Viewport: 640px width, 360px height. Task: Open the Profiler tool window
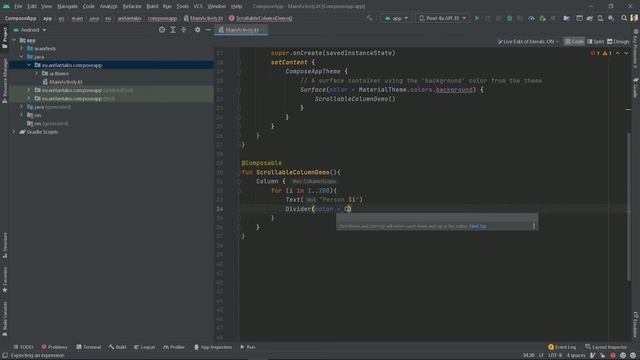(174, 347)
